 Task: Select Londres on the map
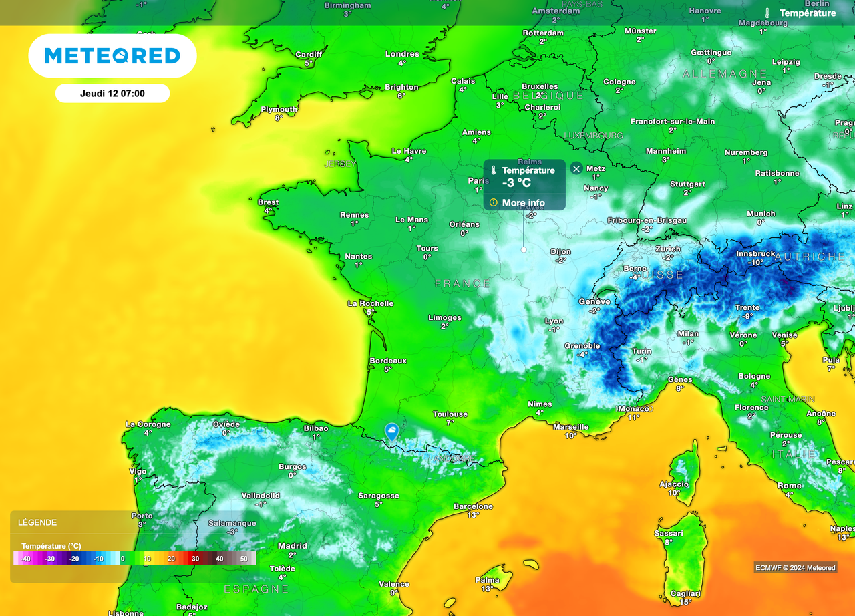[x=403, y=53]
